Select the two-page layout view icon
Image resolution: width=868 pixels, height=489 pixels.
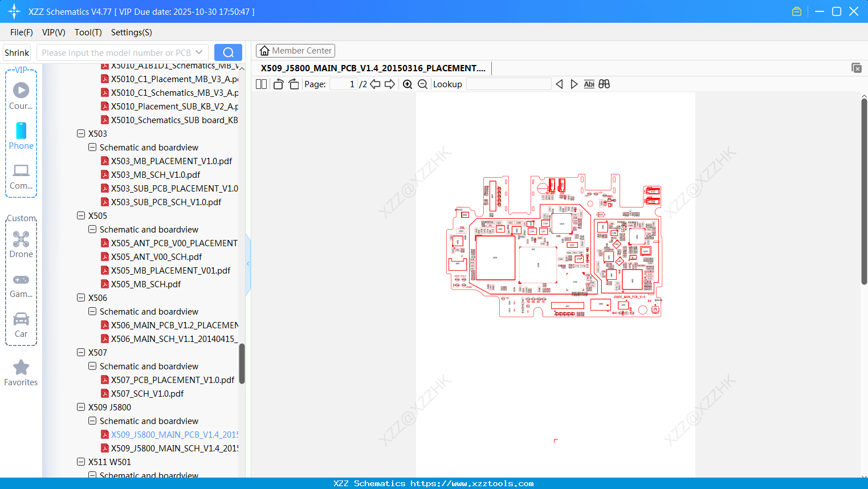pyautogui.click(x=260, y=84)
